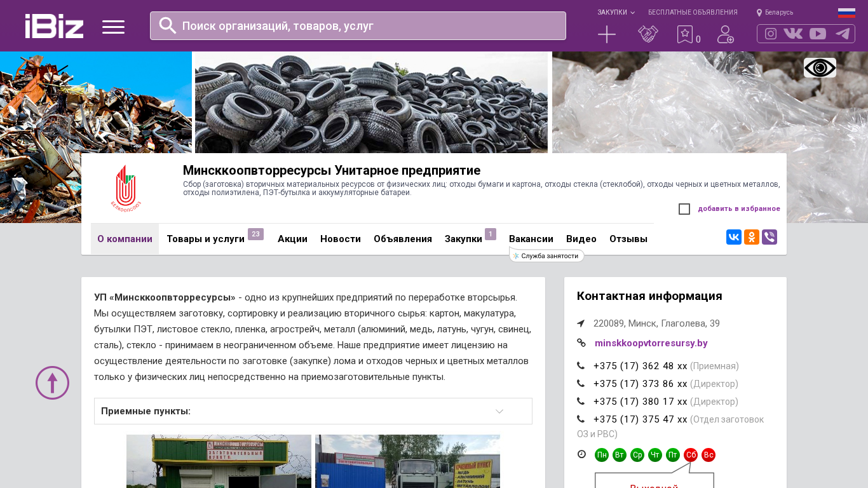Focus the organization search field

(358, 26)
